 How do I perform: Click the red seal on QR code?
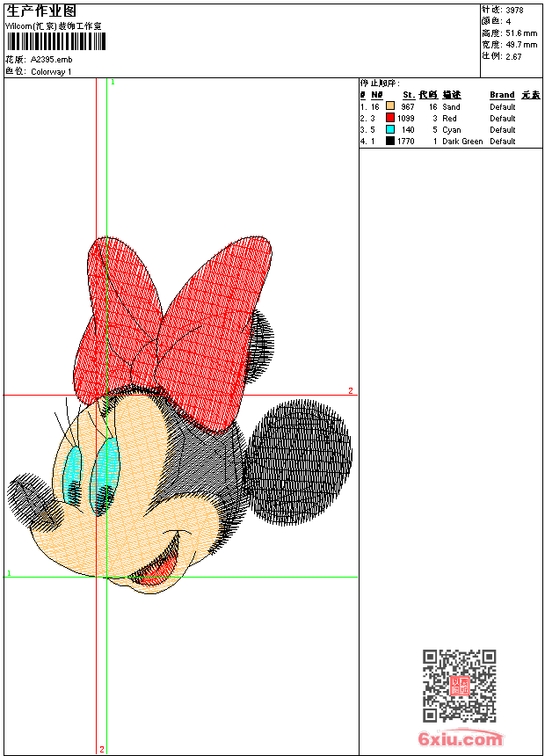point(459,686)
